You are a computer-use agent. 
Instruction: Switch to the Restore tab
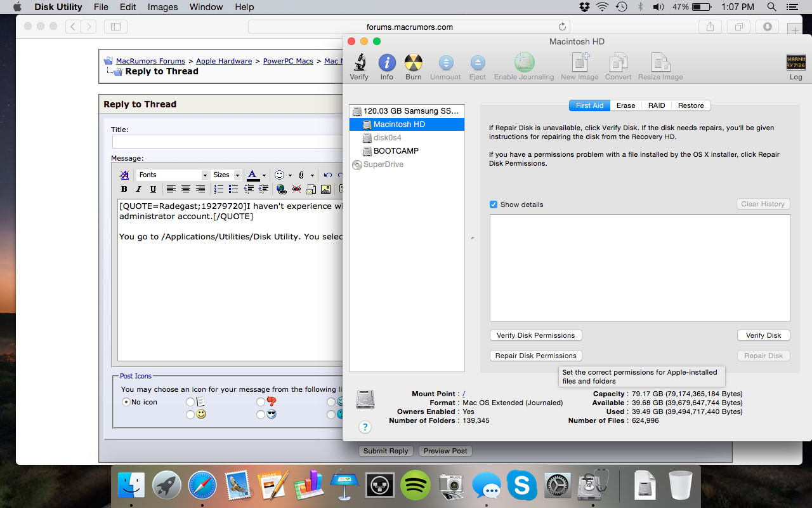point(691,105)
